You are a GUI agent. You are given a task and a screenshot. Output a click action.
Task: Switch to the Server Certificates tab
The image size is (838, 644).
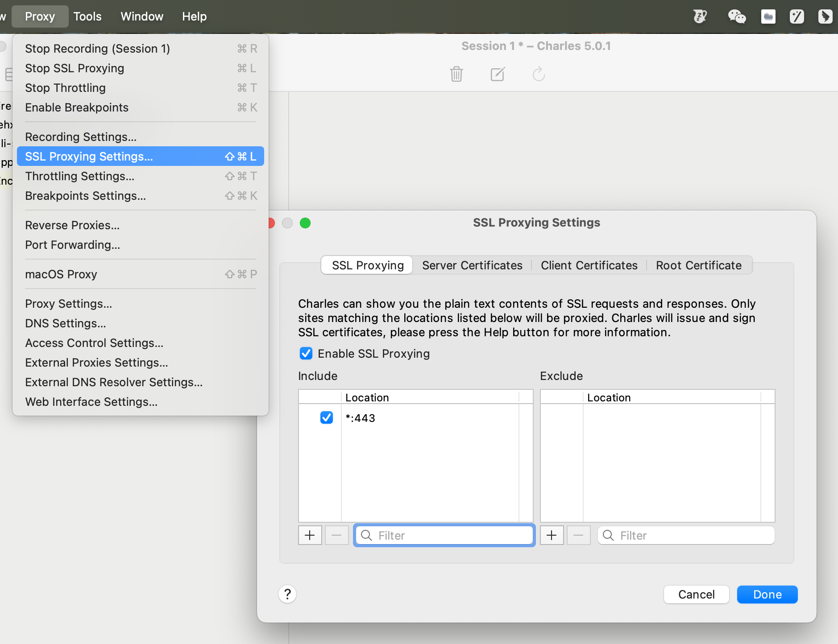tap(472, 265)
